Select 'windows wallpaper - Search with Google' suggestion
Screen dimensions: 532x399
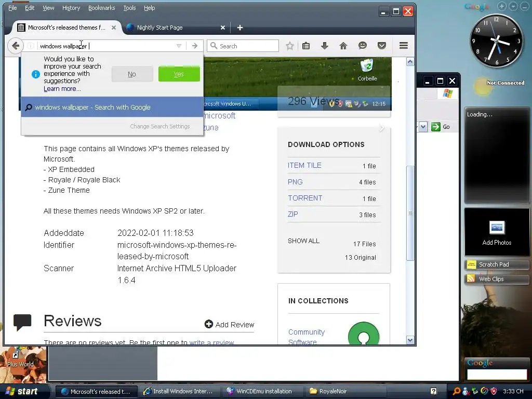coord(112,107)
